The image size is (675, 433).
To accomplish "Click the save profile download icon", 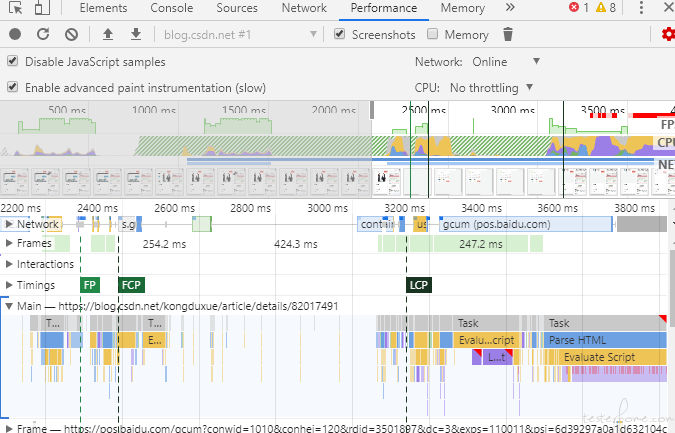I will click(134, 34).
